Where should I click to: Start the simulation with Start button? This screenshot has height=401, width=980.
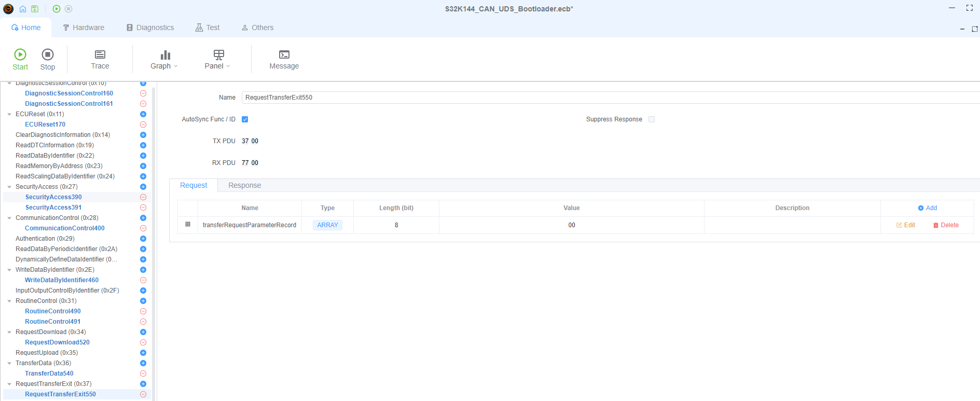point(20,59)
